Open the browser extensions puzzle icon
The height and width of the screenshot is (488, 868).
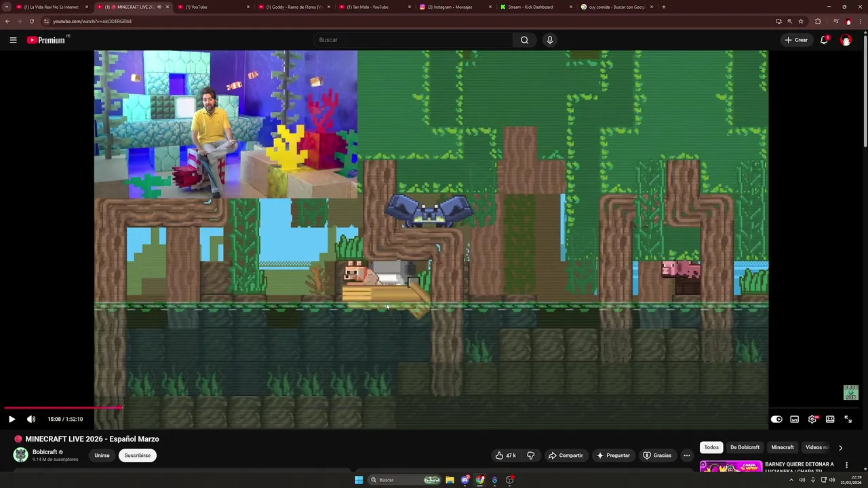tap(818, 21)
